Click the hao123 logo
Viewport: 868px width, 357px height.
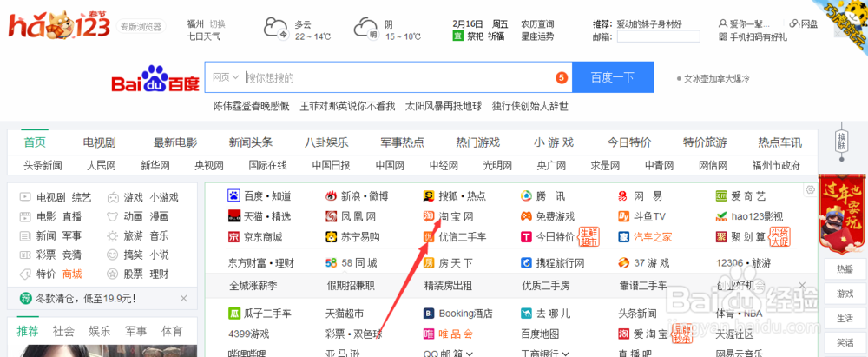[59, 26]
